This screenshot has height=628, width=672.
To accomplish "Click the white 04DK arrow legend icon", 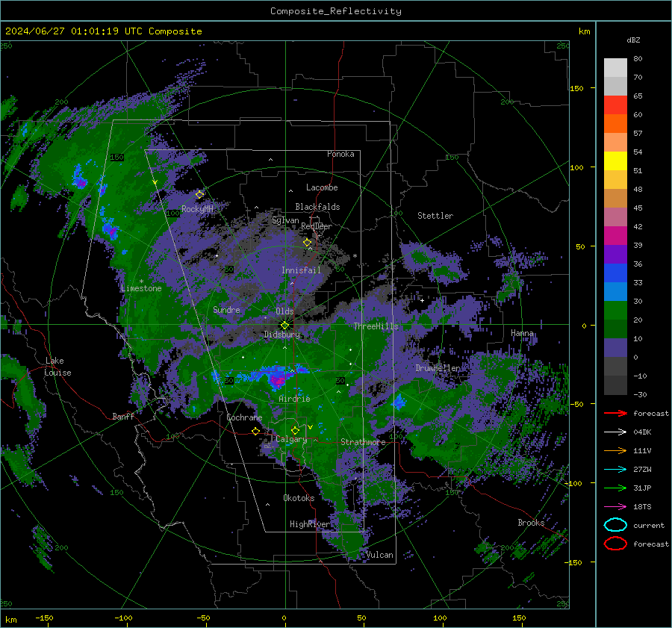I will coord(615,432).
